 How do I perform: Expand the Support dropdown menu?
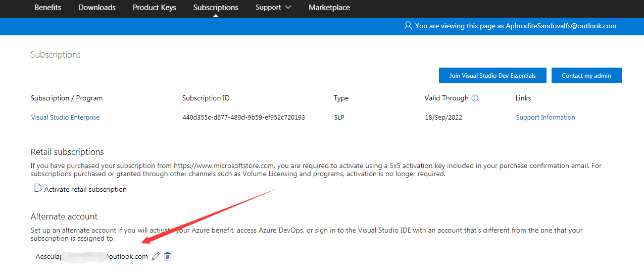[x=273, y=8]
